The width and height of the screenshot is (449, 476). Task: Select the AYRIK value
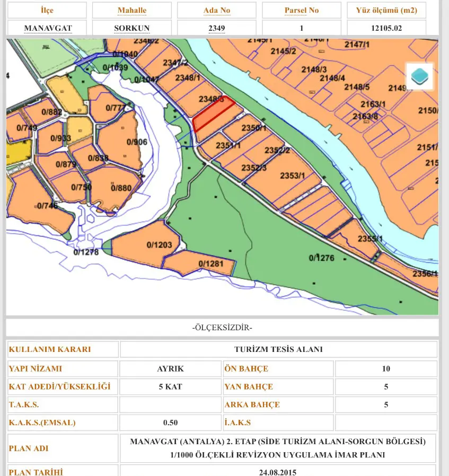(x=170, y=368)
